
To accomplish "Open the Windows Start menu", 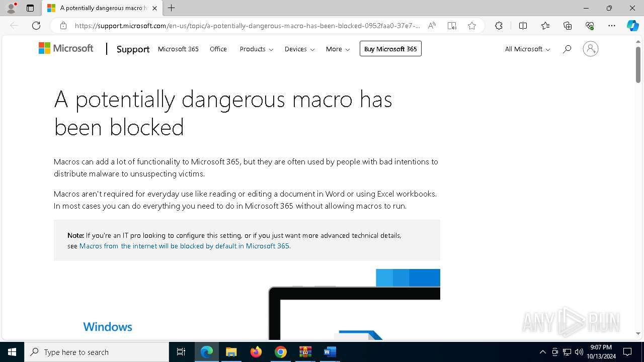I will 12,352.
